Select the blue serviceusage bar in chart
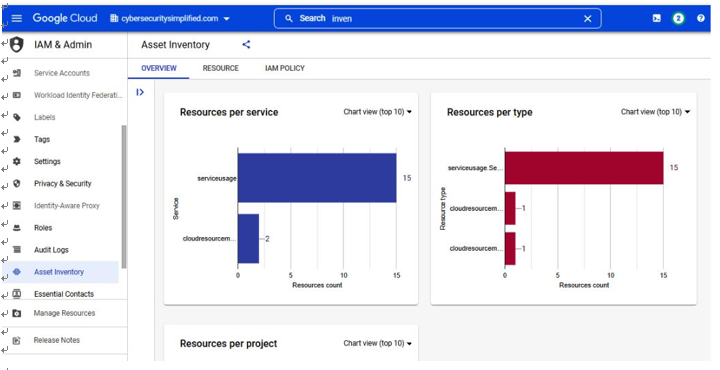Screen dimensions: 720x370 click(317, 178)
